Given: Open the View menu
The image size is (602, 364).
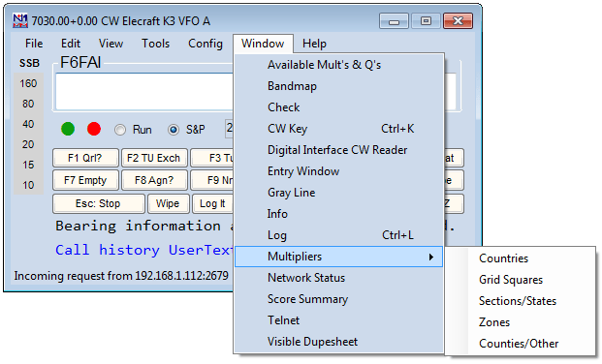Looking at the screenshot, I should pyautogui.click(x=111, y=44).
